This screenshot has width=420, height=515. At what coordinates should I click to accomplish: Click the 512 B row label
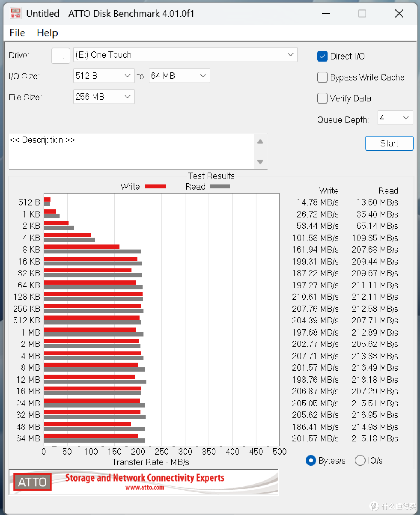(29, 202)
